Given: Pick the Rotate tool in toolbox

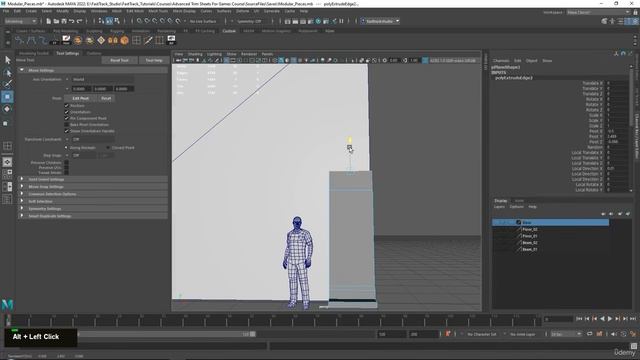Looking at the screenshot, I should pos(7,109).
